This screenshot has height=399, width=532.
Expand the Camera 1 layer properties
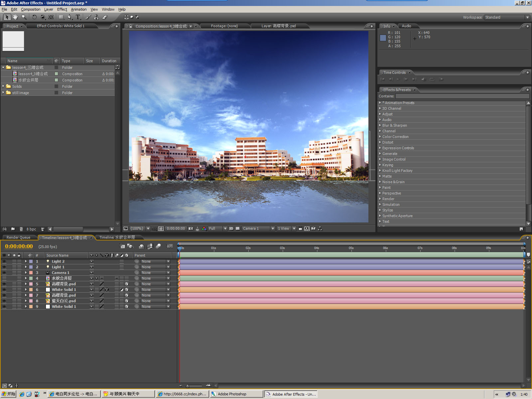coord(26,273)
